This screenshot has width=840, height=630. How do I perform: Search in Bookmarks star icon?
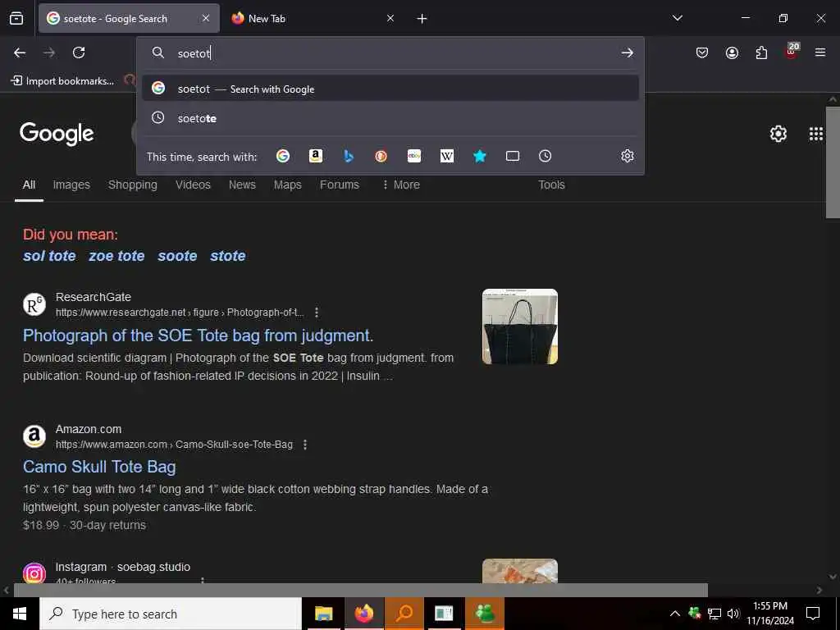click(x=479, y=156)
